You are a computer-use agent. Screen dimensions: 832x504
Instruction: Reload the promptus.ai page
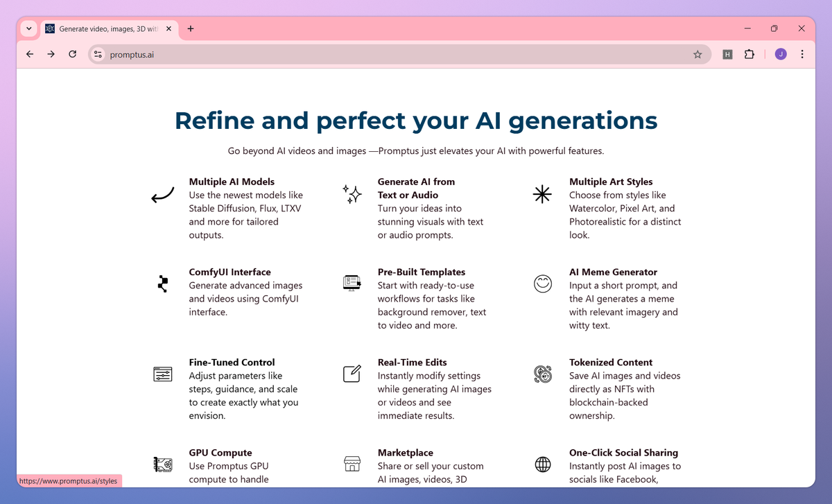point(72,54)
